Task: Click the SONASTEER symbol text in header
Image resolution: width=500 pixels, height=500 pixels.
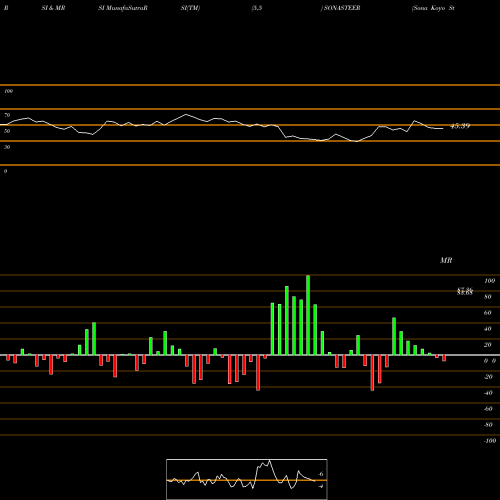Action: 342,8
